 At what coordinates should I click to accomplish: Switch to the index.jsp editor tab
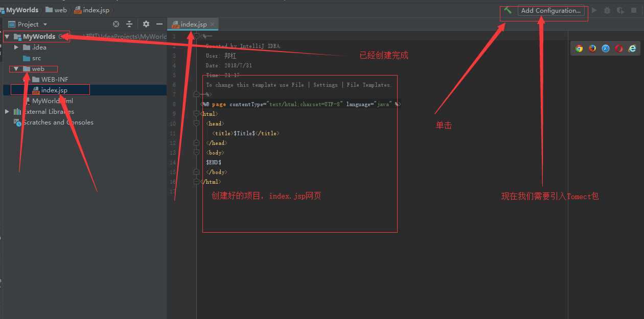click(x=193, y=24)
